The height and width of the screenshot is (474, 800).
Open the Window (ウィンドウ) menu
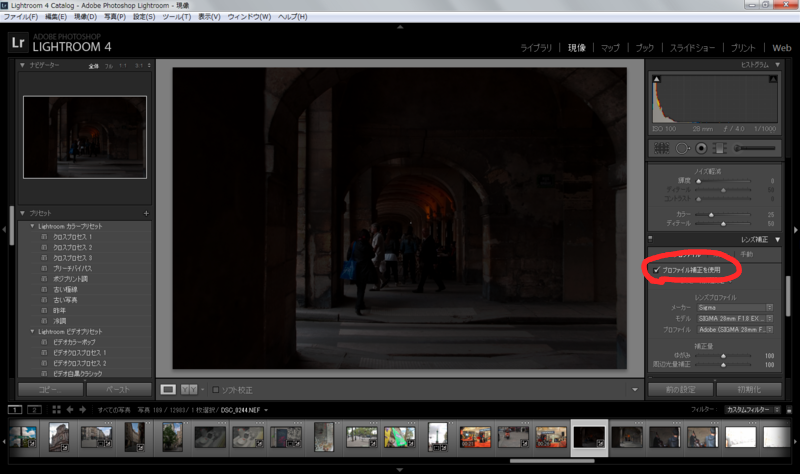249,17
